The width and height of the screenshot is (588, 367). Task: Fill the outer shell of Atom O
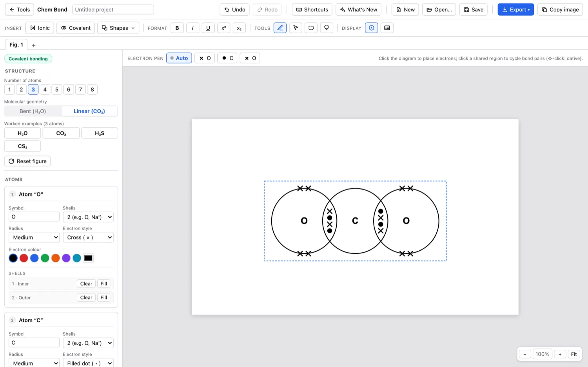click(104, 298)
